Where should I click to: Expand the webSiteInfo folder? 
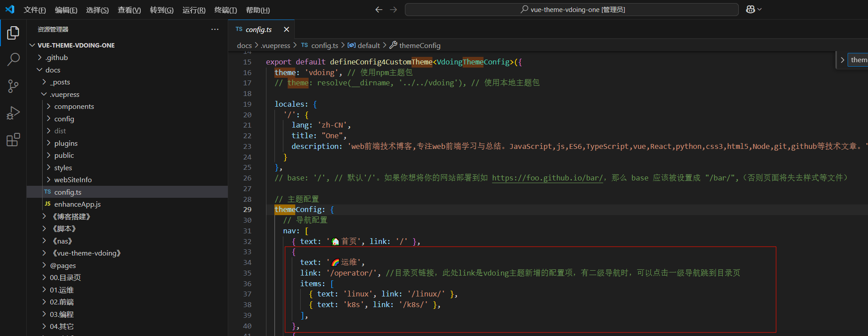(127, 180)
